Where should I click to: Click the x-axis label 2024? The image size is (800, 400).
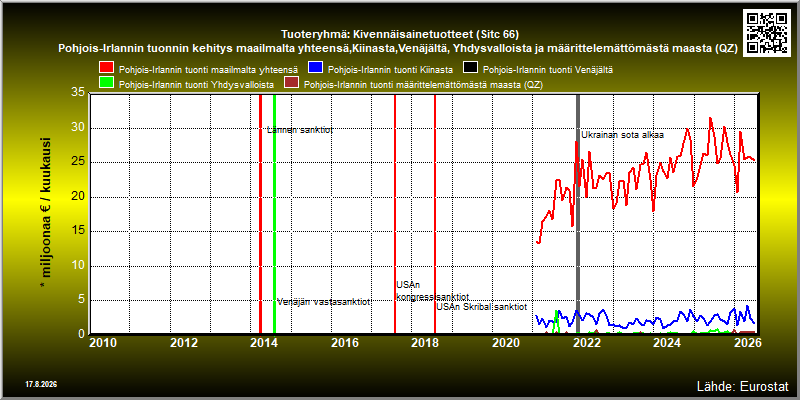tap(667, 342)
